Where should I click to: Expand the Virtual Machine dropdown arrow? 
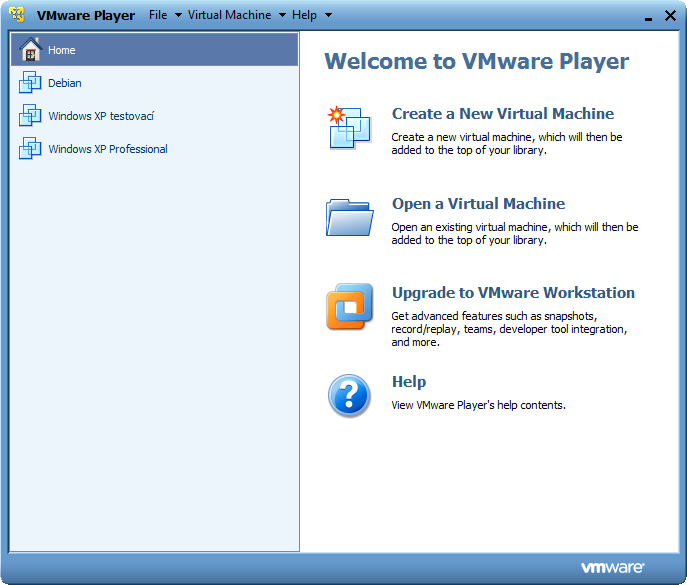[x=282, y=15]
